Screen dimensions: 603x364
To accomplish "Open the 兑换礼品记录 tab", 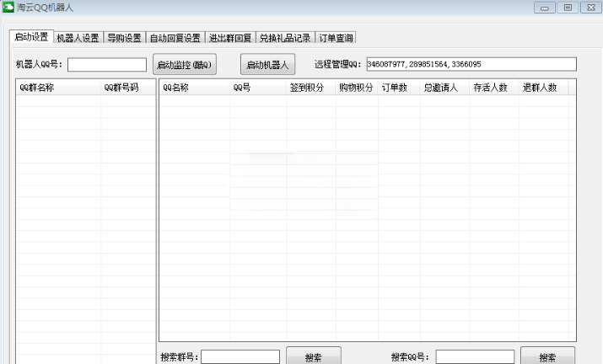I will point(285,38).
